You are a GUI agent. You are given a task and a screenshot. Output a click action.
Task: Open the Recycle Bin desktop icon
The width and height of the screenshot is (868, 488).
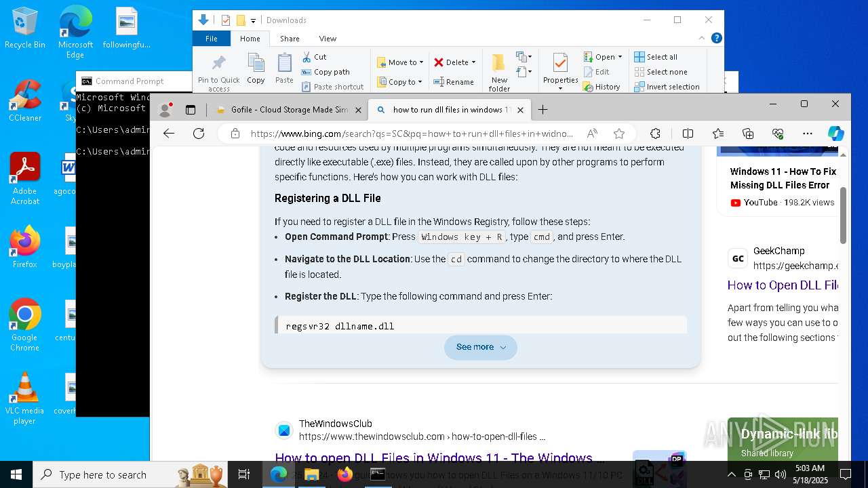coord(24,28)
